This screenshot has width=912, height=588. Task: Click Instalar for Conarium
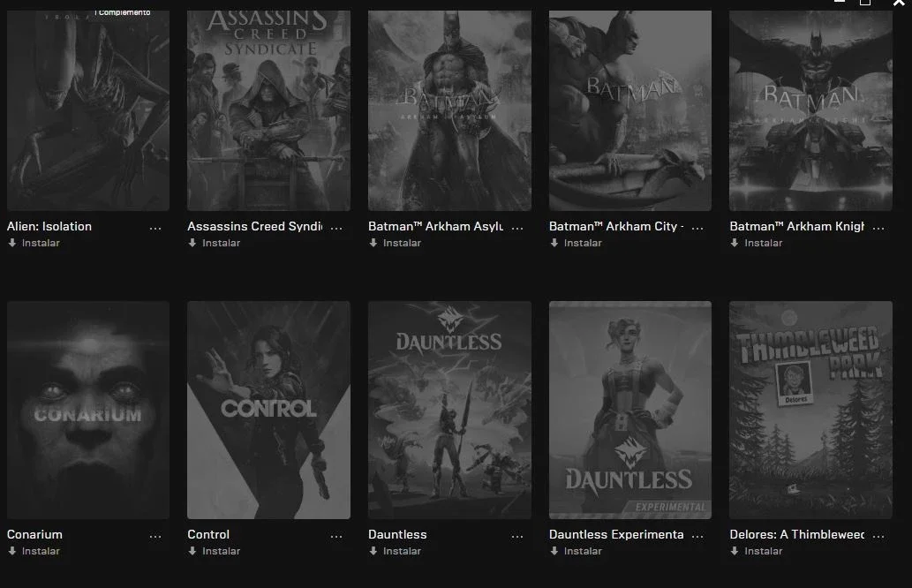click(x=41, y=551)
